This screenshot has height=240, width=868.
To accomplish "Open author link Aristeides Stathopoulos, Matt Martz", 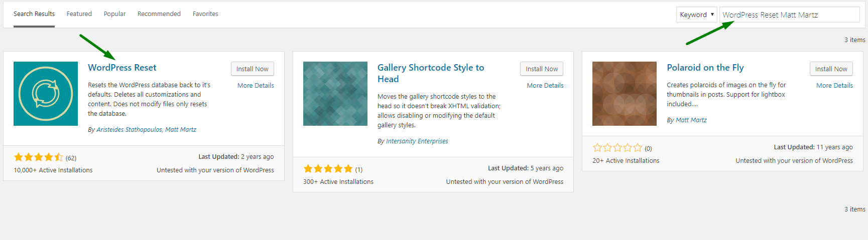I will click(x=146, y=130).
